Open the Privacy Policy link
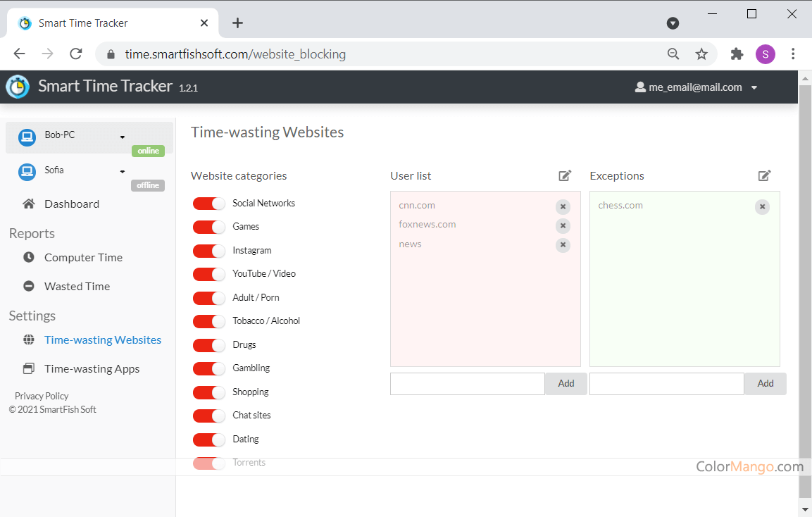Screen dimensions: 812x517 tap(42, 396)
